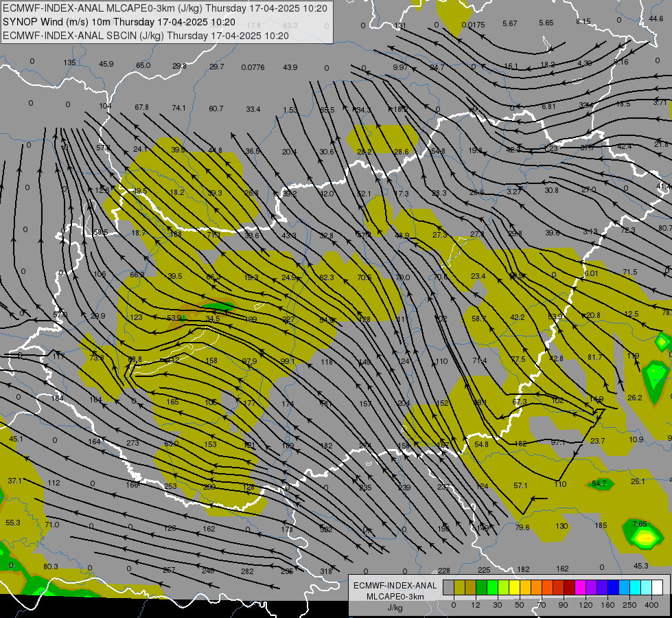
Task: Click the J/kg unit label in legend
Action: click(395, 608)
